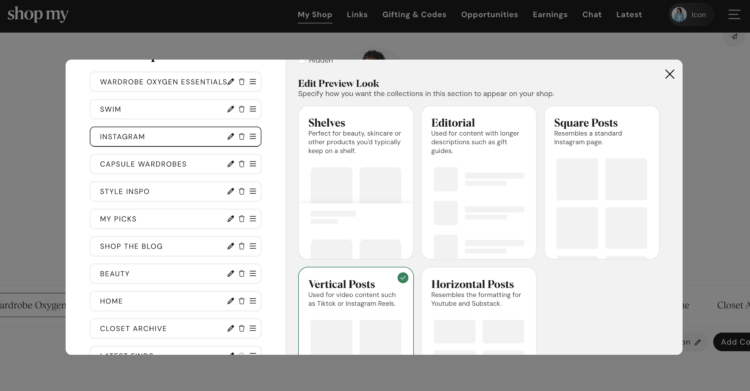Delete the Closet Archive section
The image size is (750, 391).
click(242, 328)
